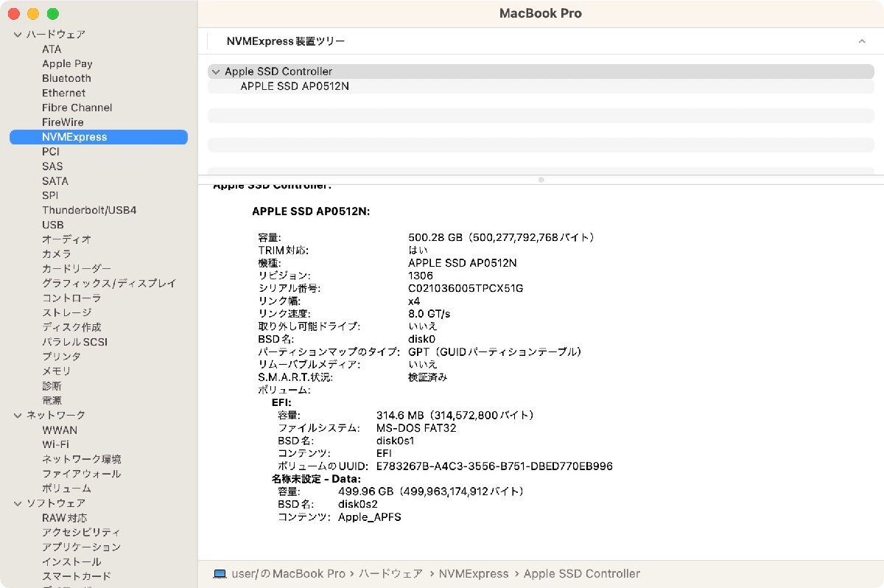Image resolution: width=884 pixels, height=588 pixels.
Task: Select Bluetooth in the sidebar
Action: [66, 78]
